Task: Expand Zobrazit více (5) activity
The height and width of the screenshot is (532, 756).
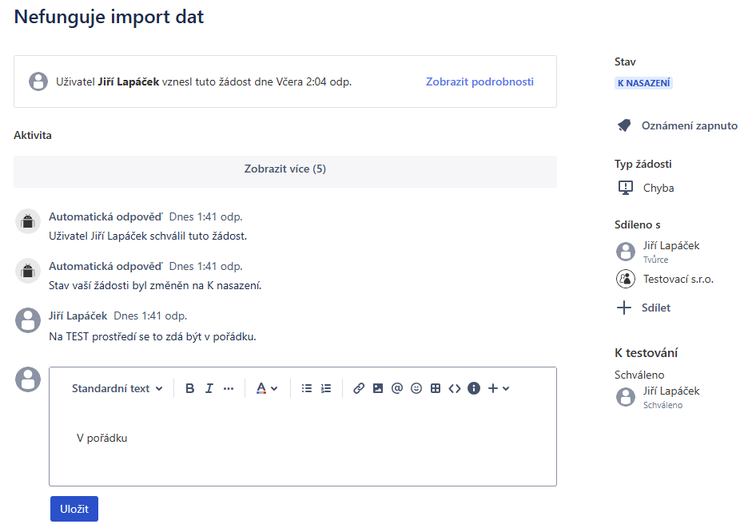Action: [285, 169]
